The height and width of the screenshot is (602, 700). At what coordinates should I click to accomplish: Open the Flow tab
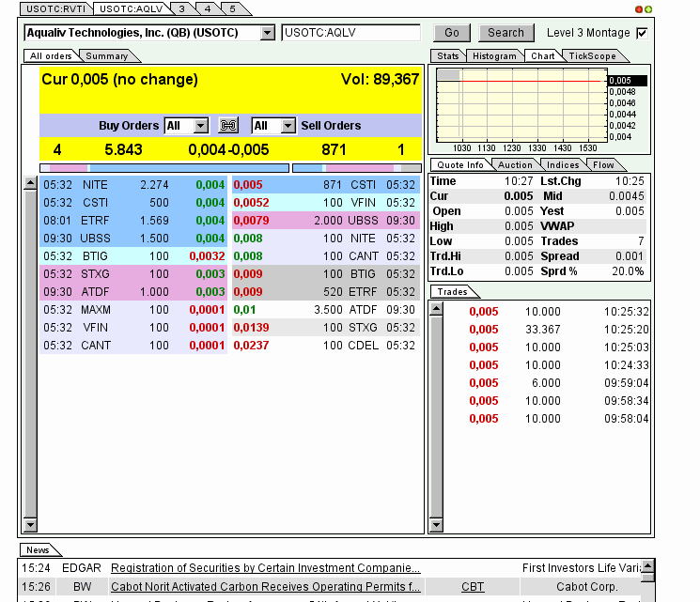click(603, 165)
